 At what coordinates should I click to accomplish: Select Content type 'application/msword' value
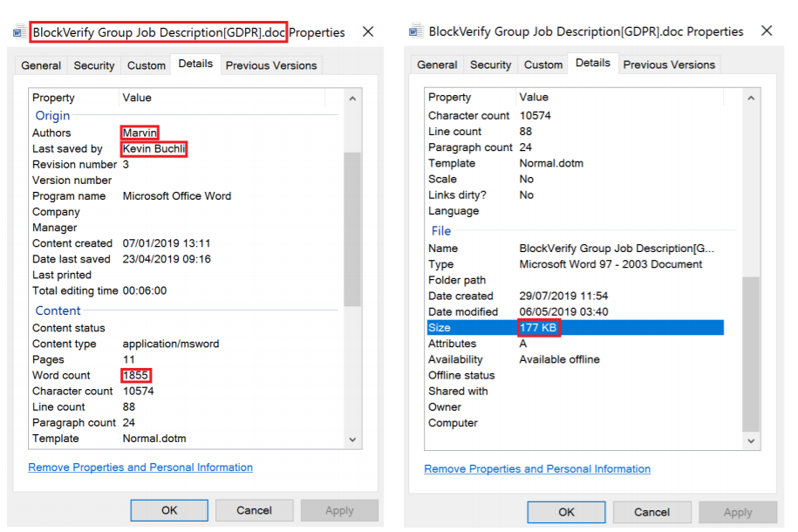point(171,344)
